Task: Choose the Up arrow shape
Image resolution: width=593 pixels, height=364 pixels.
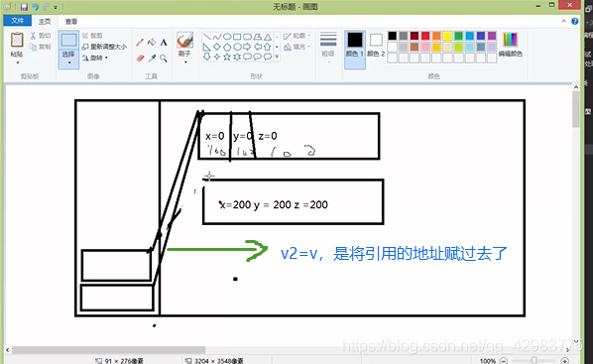Action: [x=268, y=47]
